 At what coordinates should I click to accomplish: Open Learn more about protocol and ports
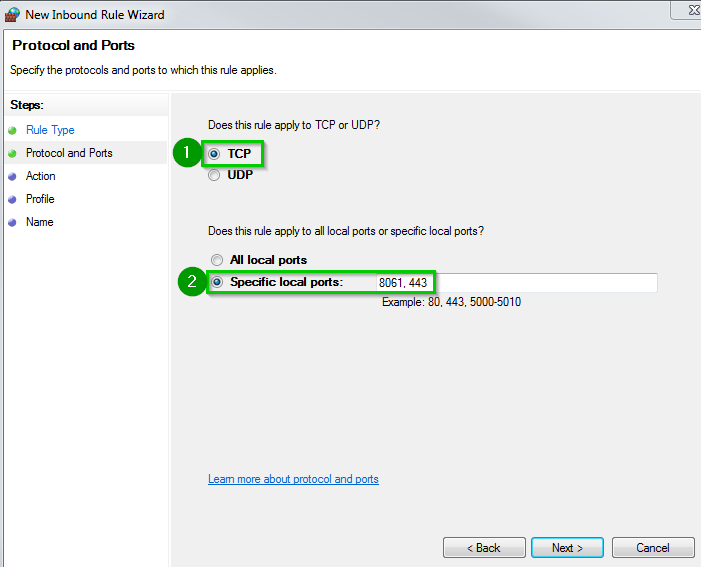(x=293, y=479)
